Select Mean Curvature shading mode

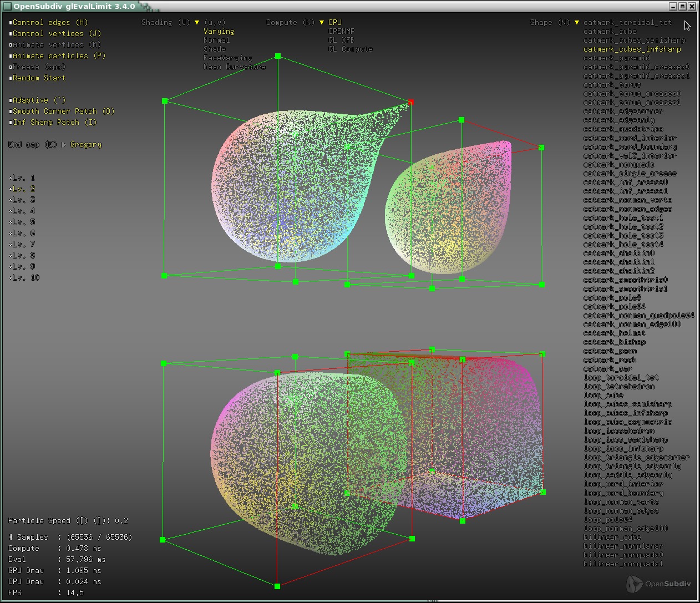coord(234,67)
